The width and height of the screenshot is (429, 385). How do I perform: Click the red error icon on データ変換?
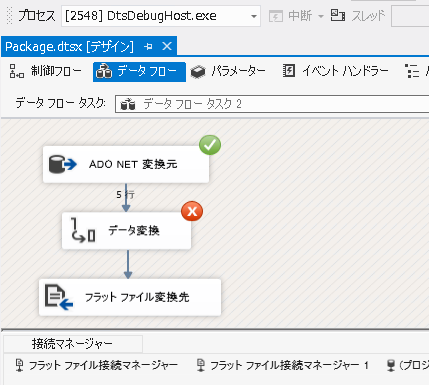(192, 211)
